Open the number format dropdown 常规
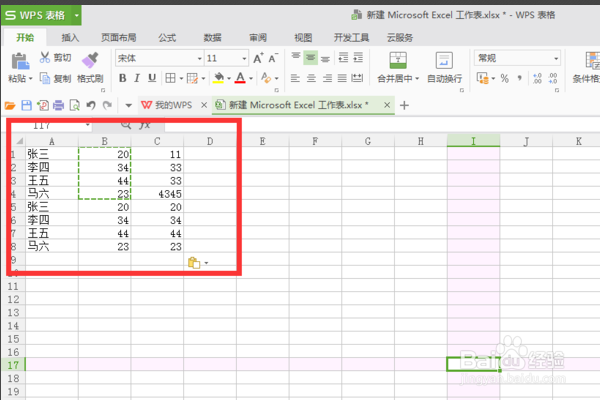Viewport: 600px width, 400px height. 517,58
